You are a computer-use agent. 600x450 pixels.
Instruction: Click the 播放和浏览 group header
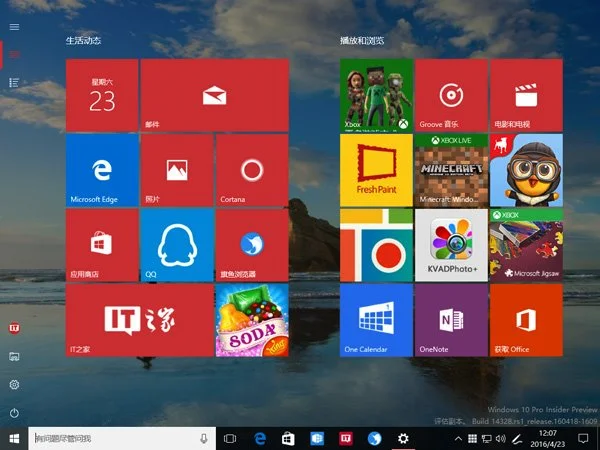(x=362, y=41)
